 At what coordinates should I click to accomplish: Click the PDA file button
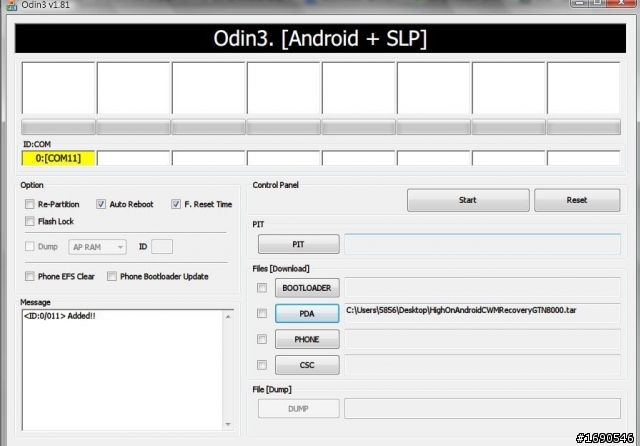[307, 313]
